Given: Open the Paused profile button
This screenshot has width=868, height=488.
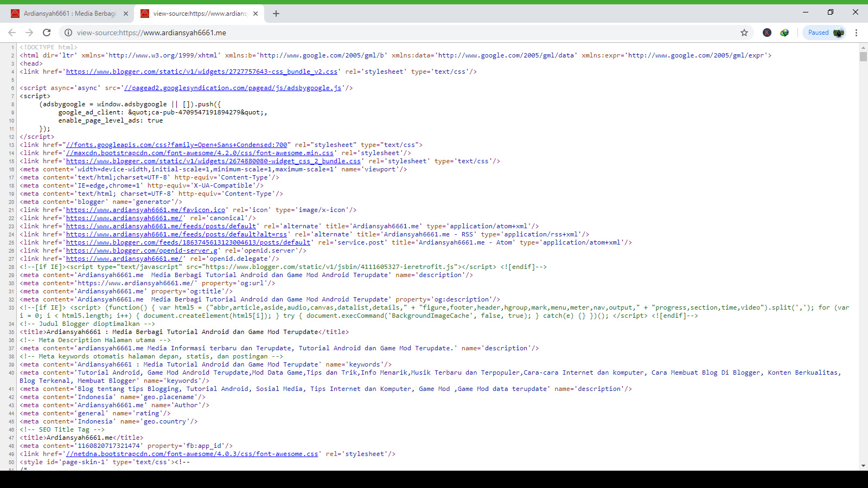Looking at the screenshot, I should [825, 33].
